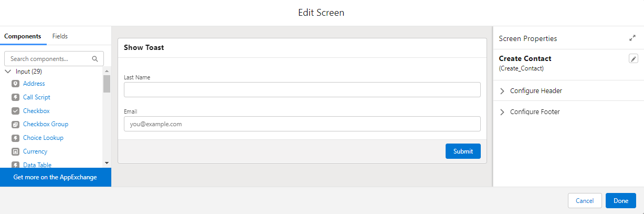
Task: Click the Currency component icon
Action: (15, 151)
